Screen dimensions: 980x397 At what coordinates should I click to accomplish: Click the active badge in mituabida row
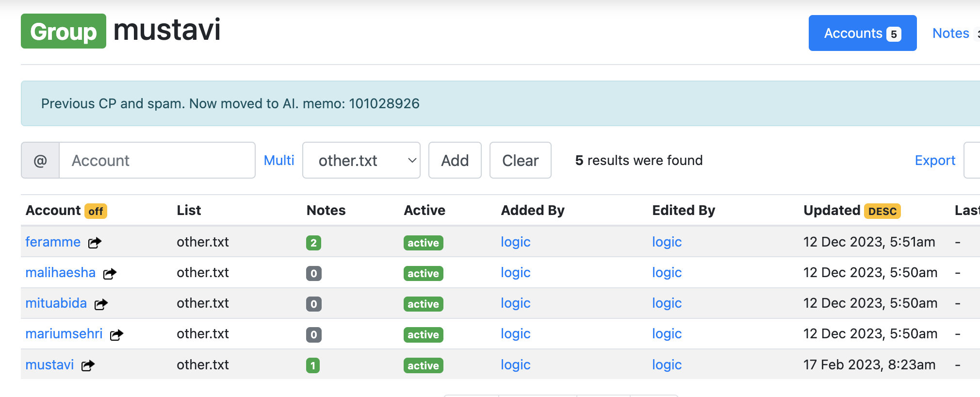coord(424,304)
